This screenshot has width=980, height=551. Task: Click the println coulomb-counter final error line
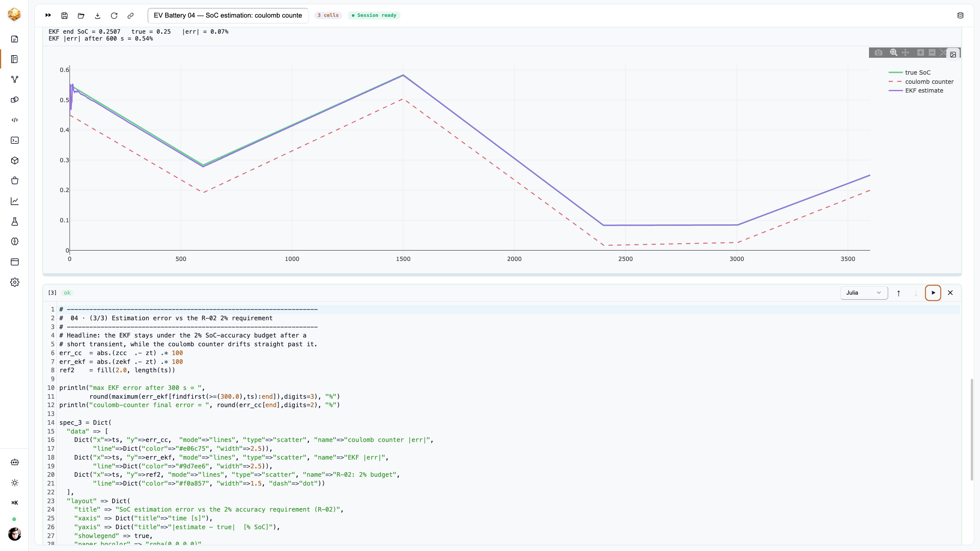(199, 405)
